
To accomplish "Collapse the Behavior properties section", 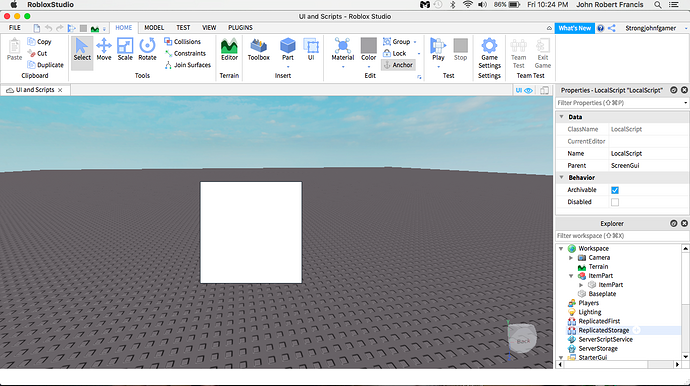I will click(x=562, y=177).
